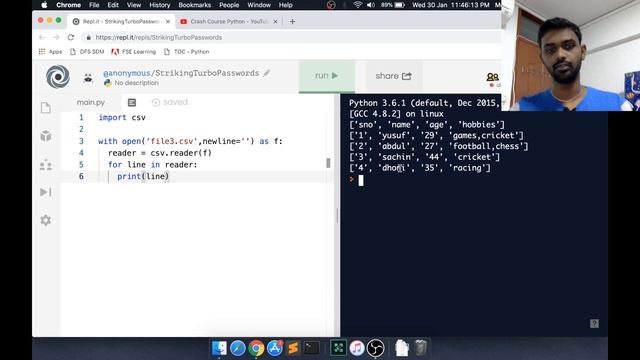The height and width of the screenshot is (360, 640).
Task: Click the editor vertical scrollbar thumb
Action: 328,163
